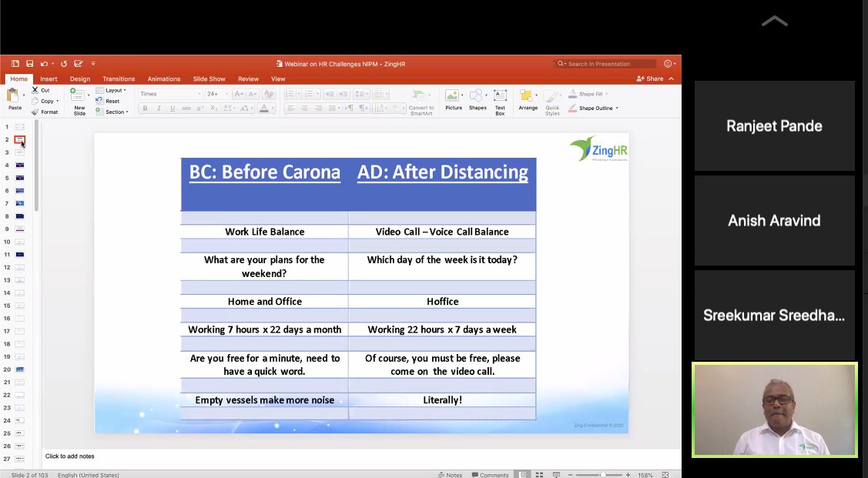
Task: Toggle Strikethrough formatting
Action: pos(186,109)
